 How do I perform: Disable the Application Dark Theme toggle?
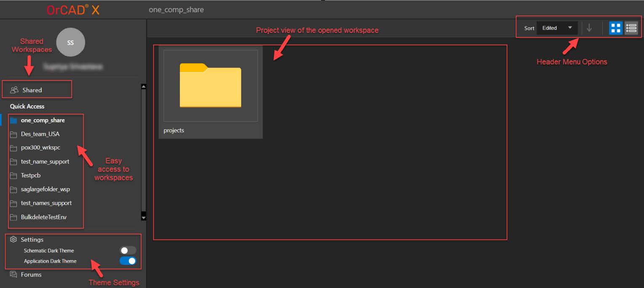[128, 261]
